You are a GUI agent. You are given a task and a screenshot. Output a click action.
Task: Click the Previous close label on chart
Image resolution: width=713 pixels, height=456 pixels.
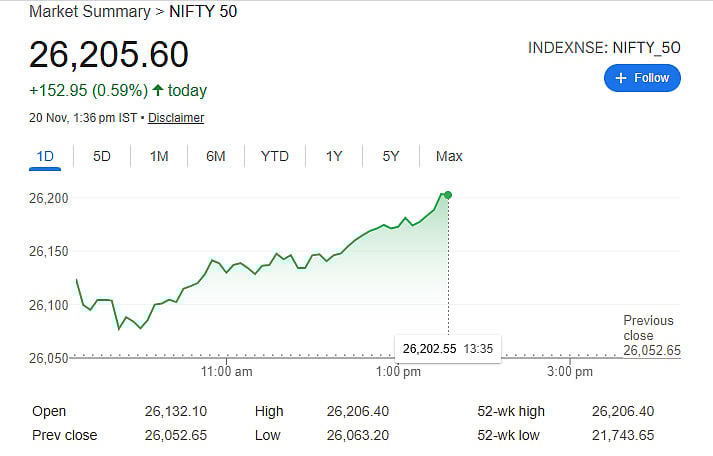648,328
